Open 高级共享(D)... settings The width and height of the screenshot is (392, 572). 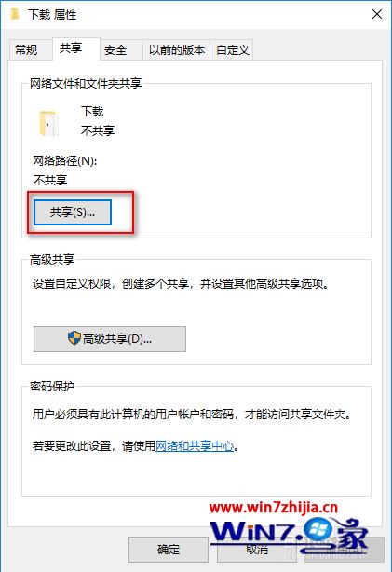110,339
